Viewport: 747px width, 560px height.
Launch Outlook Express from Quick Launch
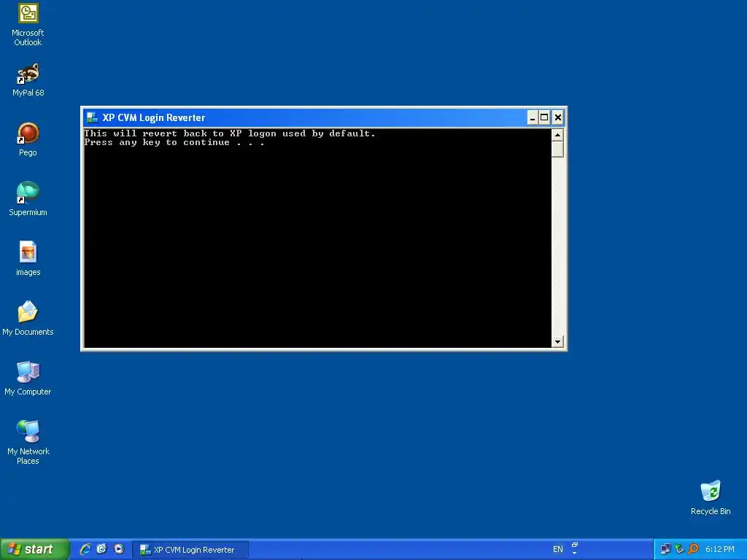coord(102,549)
